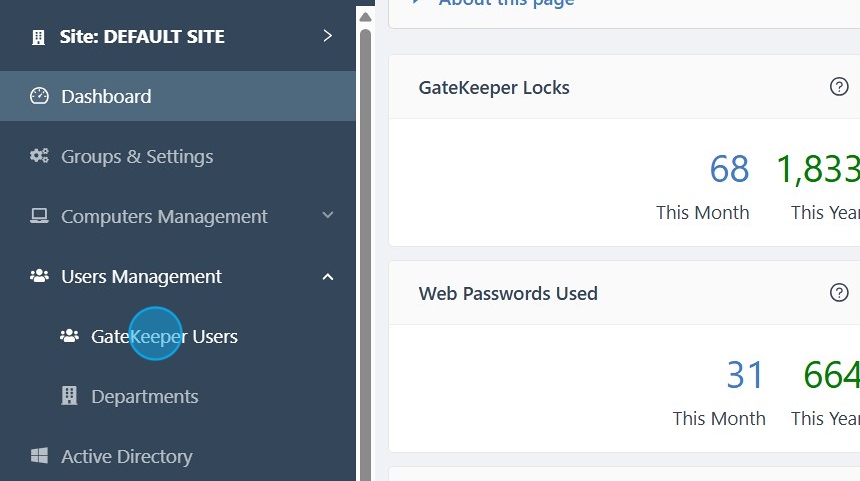Click the building icon beside Site: DEFAULT SITE
Viewport: 860px width, 481px height.
(x=38, y=37)
